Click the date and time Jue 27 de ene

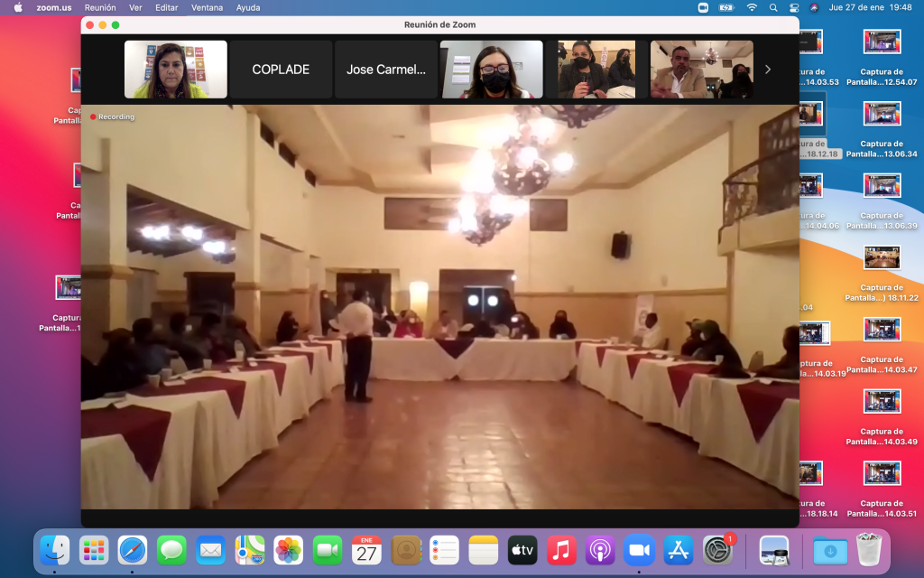pyautogui.click(x=871, y=7)
